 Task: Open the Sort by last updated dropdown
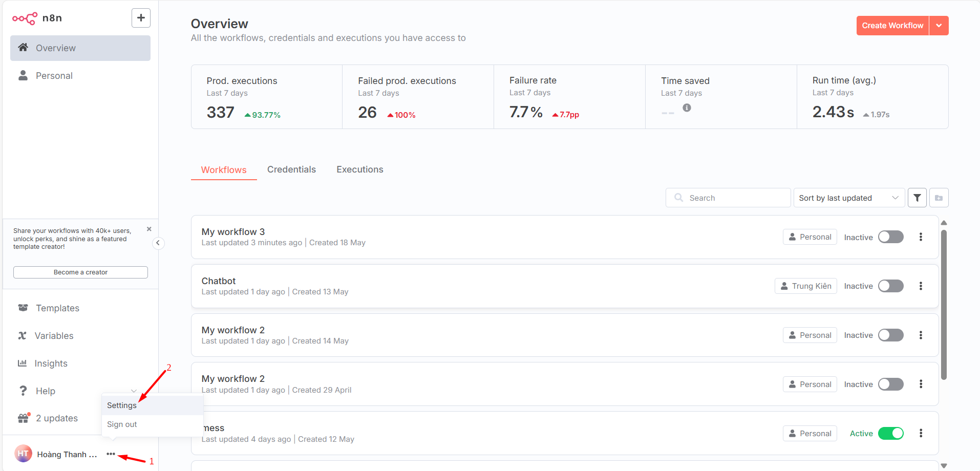click(849, 198)
